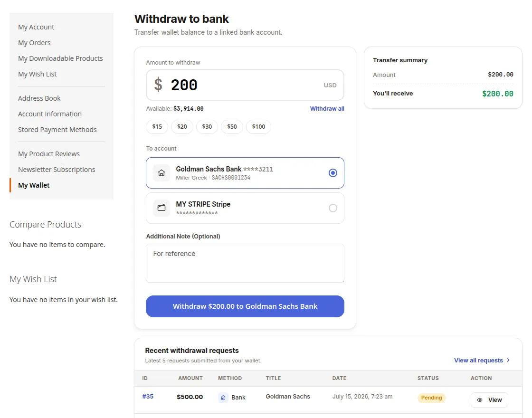Click the You'll receive $200.00 value

(x=498, y=94)
